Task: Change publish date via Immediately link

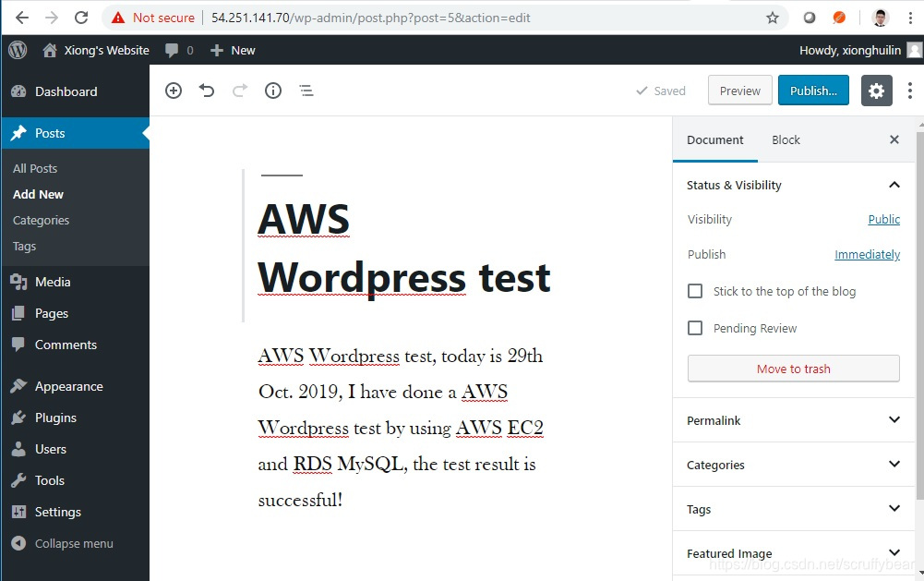Action: coord(867,255)
